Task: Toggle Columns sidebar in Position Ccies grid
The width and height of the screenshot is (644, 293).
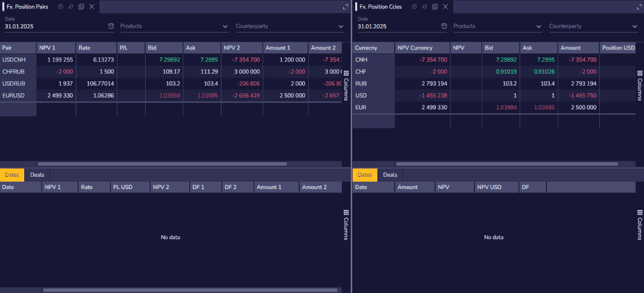Action: click(x=640, y=85)
